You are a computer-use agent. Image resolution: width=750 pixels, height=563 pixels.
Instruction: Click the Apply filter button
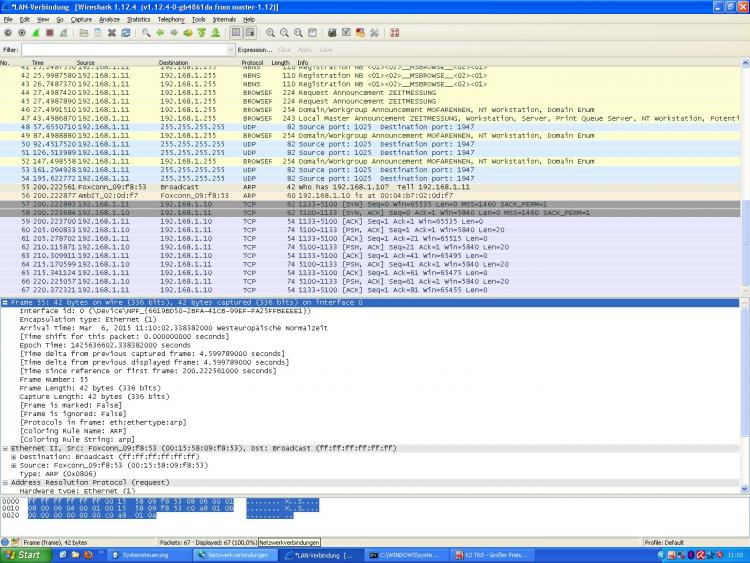305,50
